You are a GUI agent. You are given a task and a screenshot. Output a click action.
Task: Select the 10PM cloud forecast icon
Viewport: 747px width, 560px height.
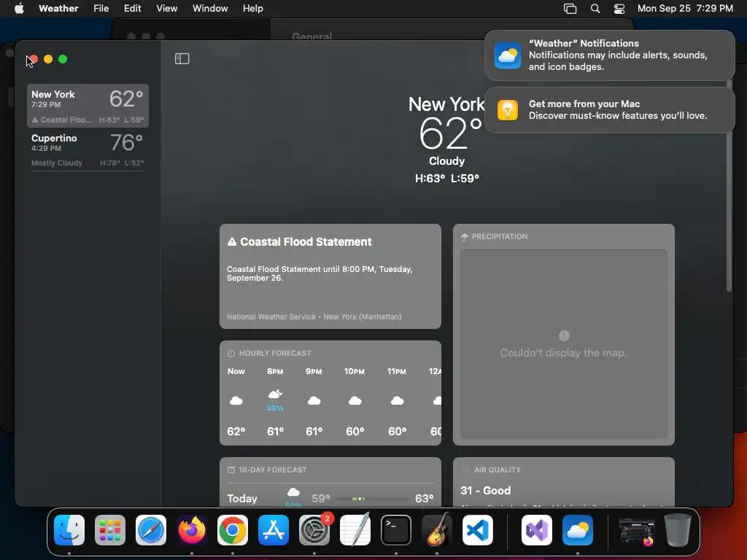coord(355,400)
